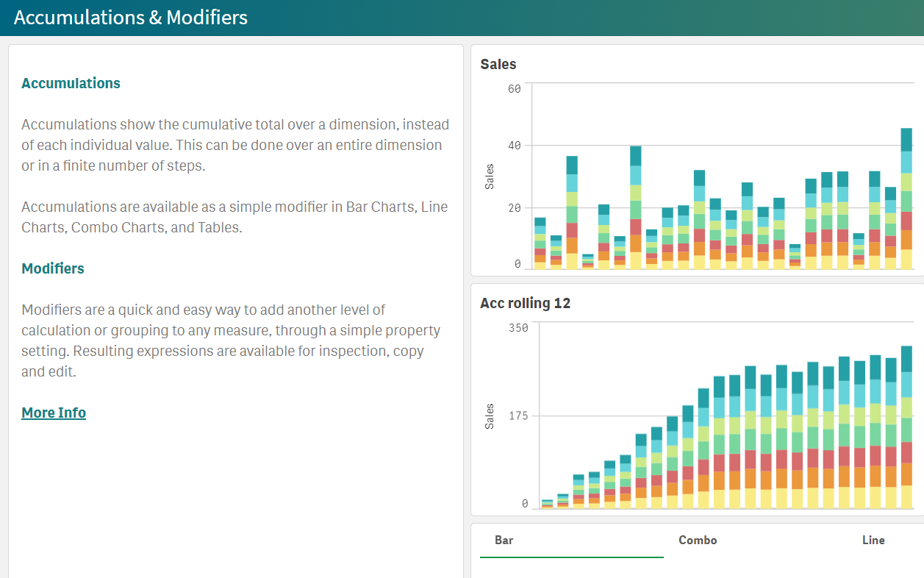Click the Acc rolling 12 chart title
The width and height of the screenshot is (924, 578).
click(525, 302)
